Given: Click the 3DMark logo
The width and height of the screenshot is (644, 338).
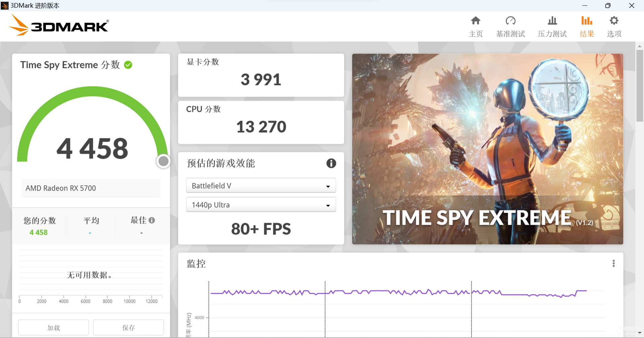Looking at the screenshot, I should [x=59, y=25].
